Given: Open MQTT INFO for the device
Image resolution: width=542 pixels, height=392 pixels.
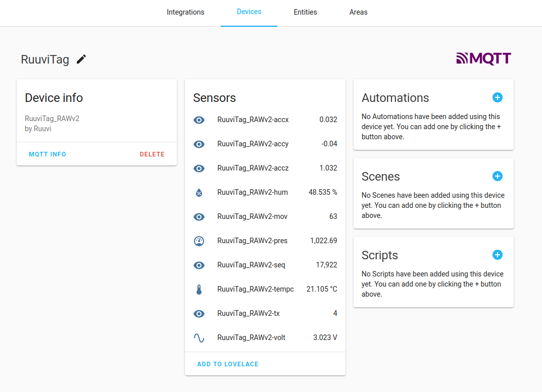Looking at the screenshot, I should pos(47,154).
